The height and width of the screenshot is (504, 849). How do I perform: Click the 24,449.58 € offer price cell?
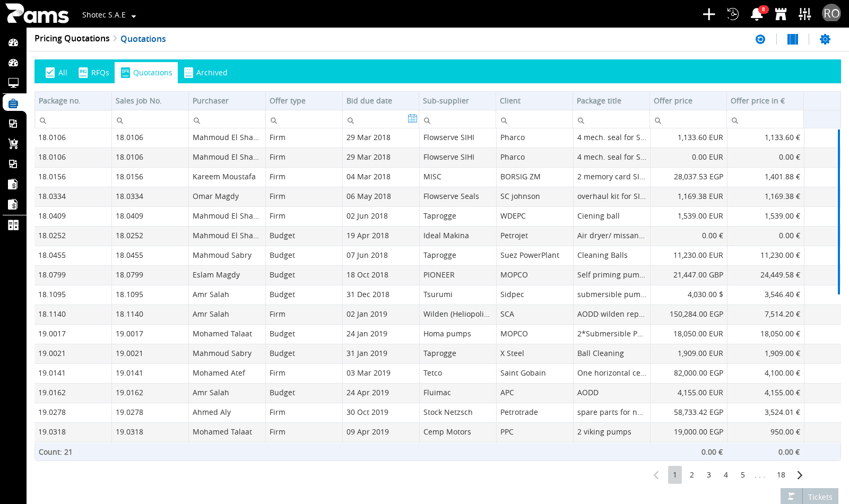pos(765,275)
